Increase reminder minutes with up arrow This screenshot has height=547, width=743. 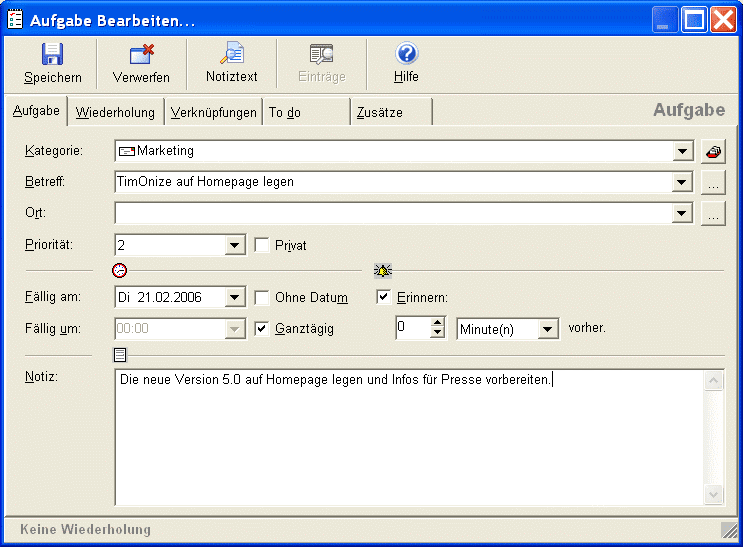438,322
